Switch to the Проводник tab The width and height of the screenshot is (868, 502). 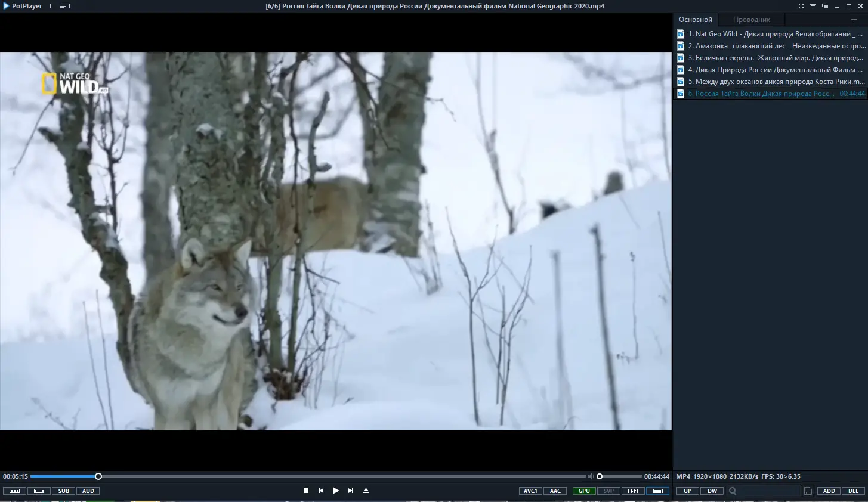coord(750,19)
